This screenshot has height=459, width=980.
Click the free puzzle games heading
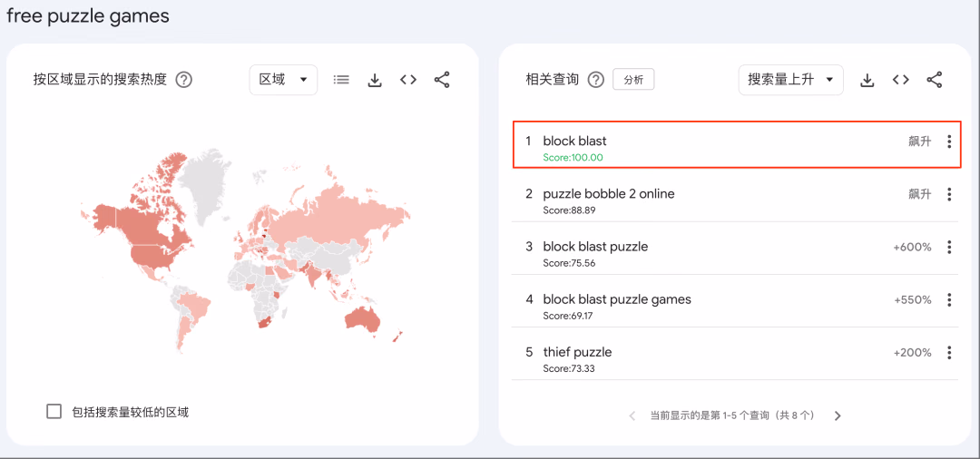pyautogui.click(x=88, y=15)
